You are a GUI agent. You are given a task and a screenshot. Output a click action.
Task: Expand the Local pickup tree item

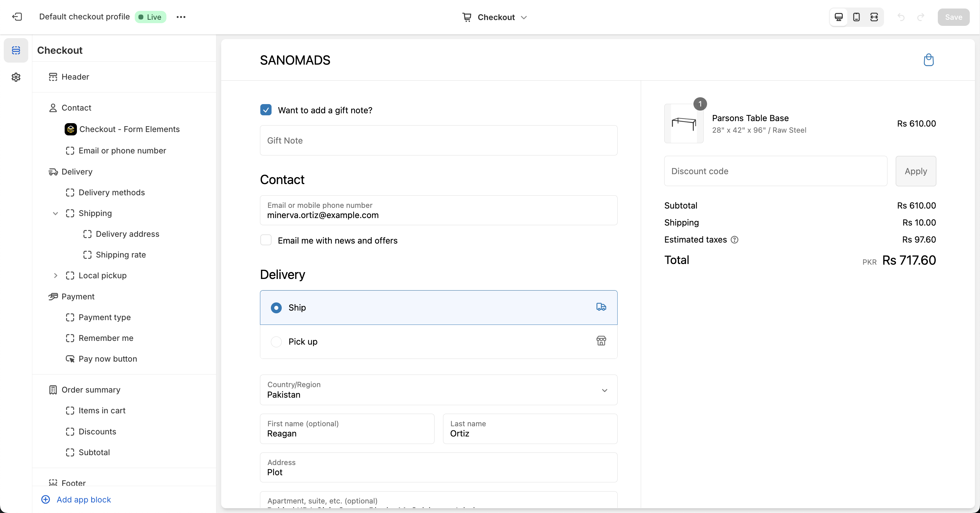tap(55, 276)
